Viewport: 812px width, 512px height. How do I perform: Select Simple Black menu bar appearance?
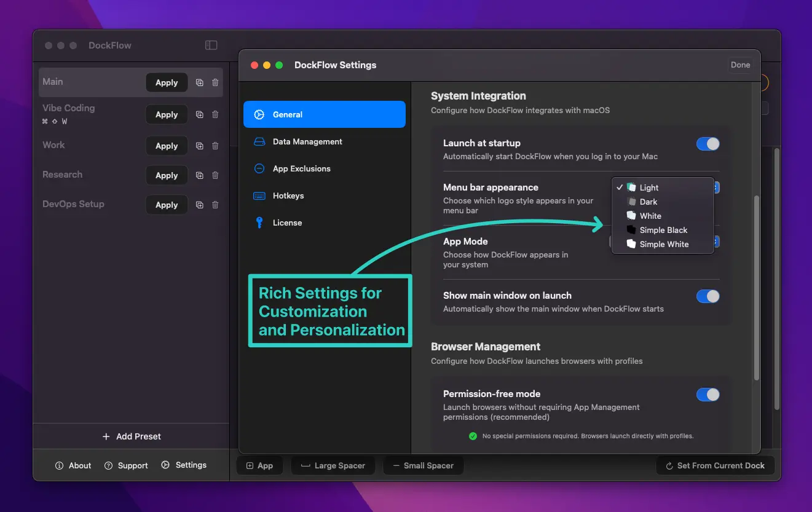click(663, 230)
